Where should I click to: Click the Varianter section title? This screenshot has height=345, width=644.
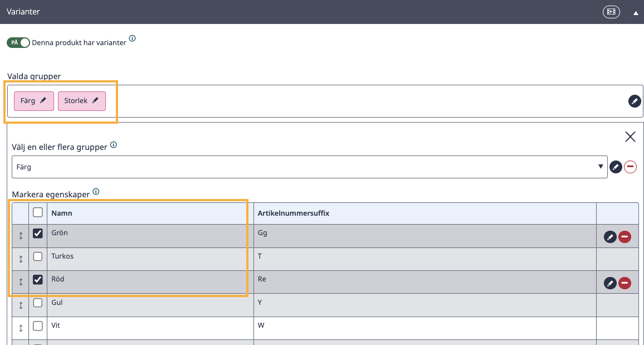pos(23,12)
